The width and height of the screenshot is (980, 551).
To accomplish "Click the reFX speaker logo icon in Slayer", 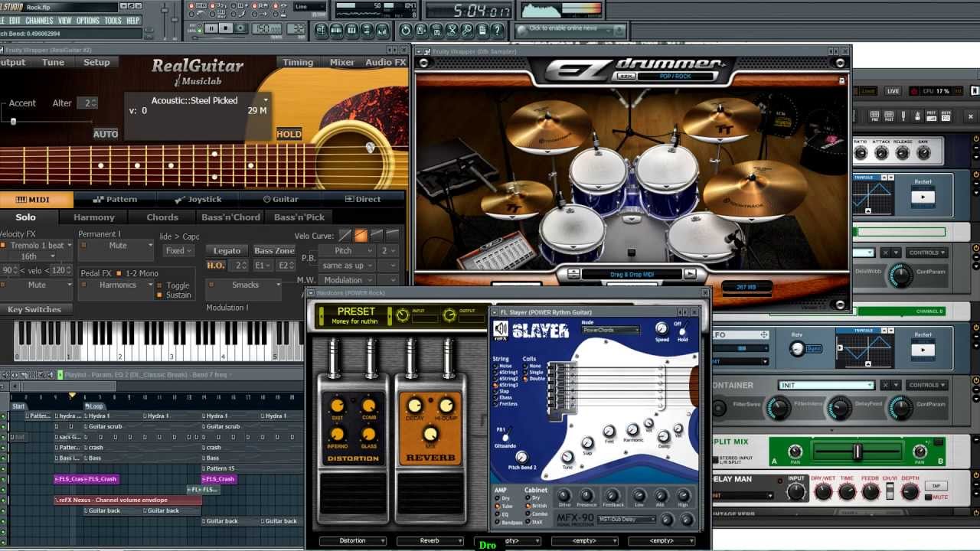I will pos(501,329).
